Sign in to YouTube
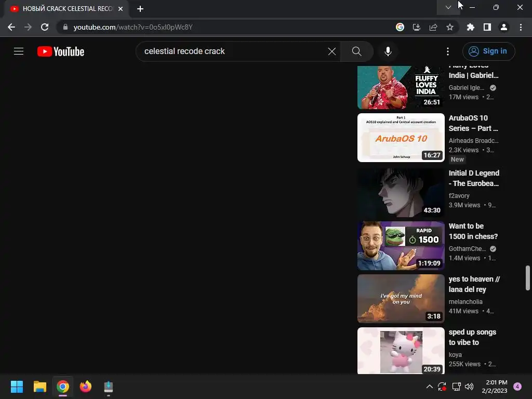 (488, 51)
